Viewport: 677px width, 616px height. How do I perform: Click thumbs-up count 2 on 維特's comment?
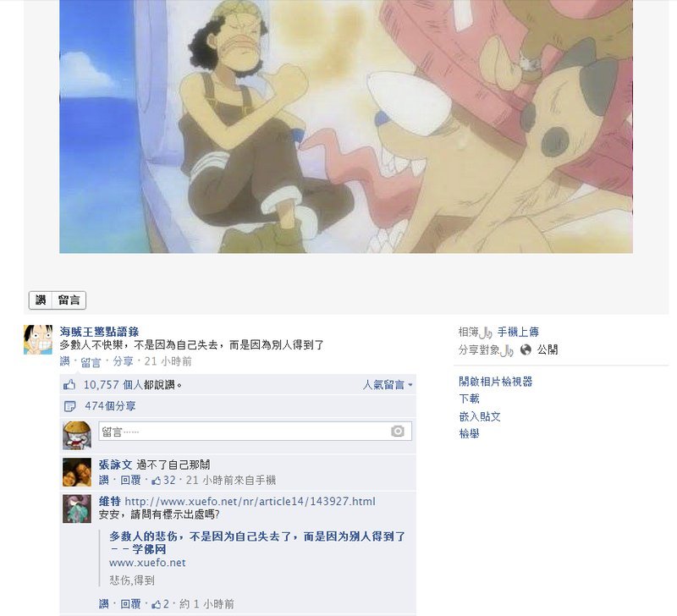tap(160, 604)
